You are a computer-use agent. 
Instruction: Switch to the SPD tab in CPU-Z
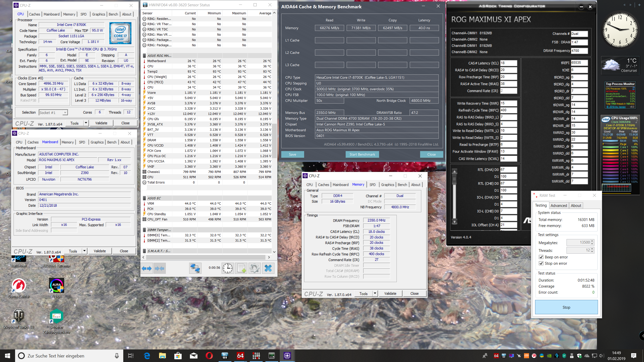coord(373,185)
